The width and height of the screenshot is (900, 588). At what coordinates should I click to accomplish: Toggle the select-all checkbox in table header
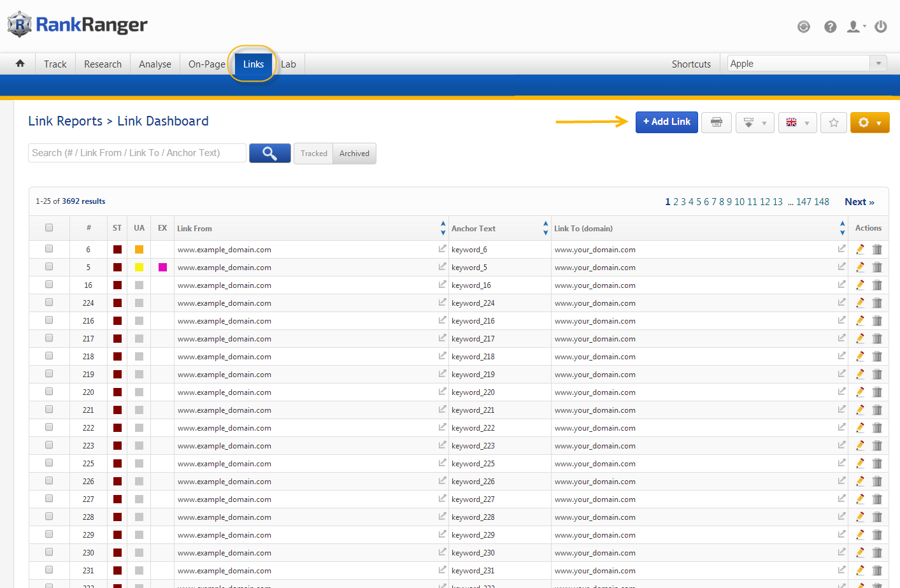click(x=49, y=228)
